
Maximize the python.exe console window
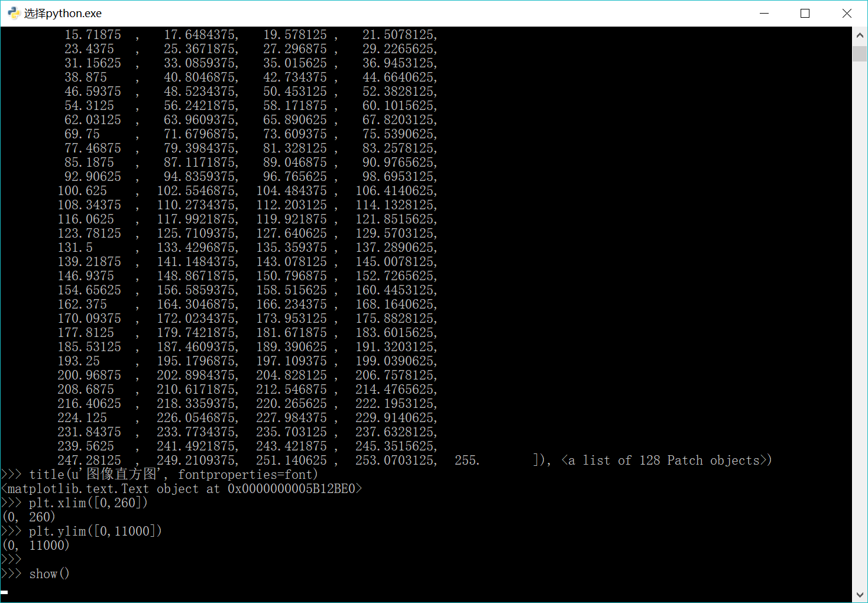click(x=805, y=13)
